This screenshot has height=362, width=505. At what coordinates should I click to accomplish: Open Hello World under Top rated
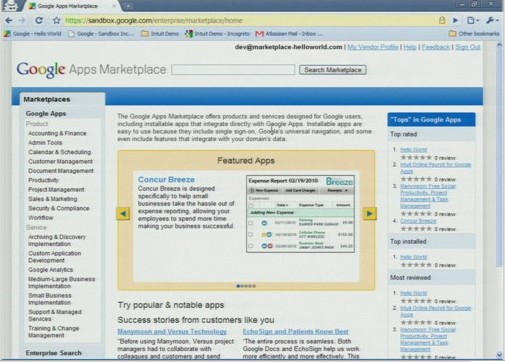pos(413,150)
